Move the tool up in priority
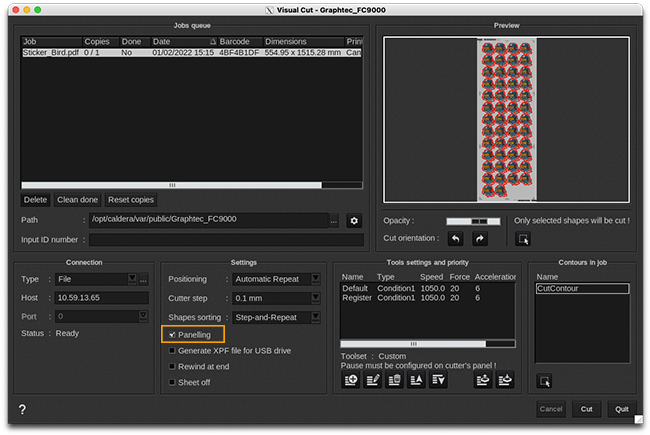The height and width of the screenshot is (435, 650). coord(416,380)
